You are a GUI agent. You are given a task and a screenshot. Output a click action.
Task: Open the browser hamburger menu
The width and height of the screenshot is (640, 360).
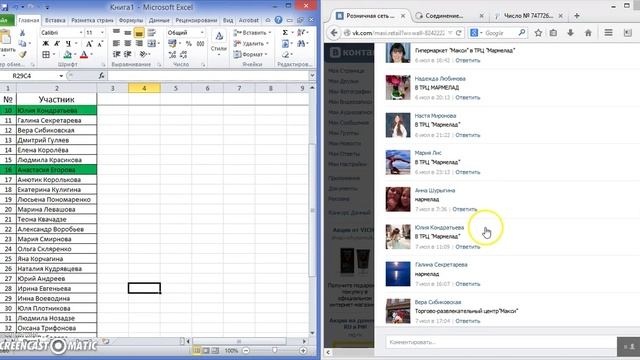[608, 33]
